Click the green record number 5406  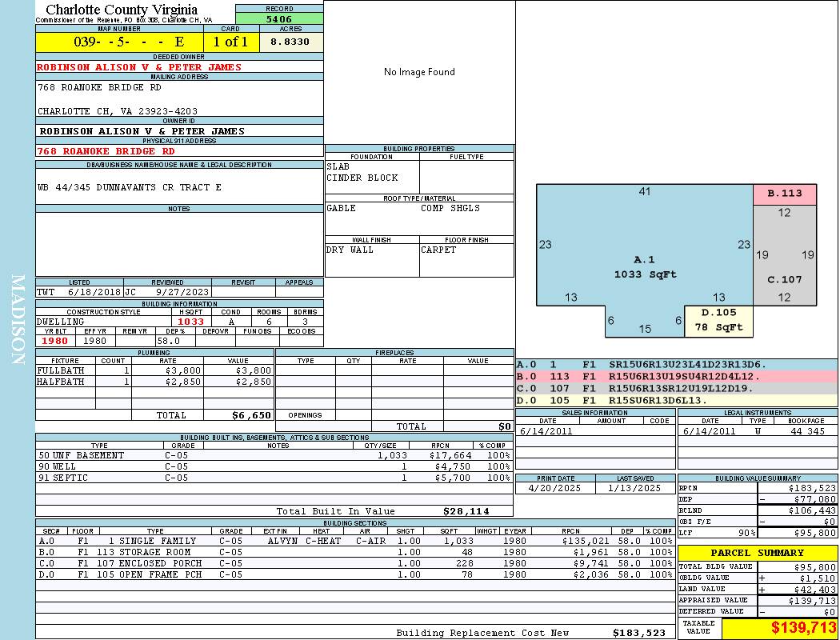[279, 18]
